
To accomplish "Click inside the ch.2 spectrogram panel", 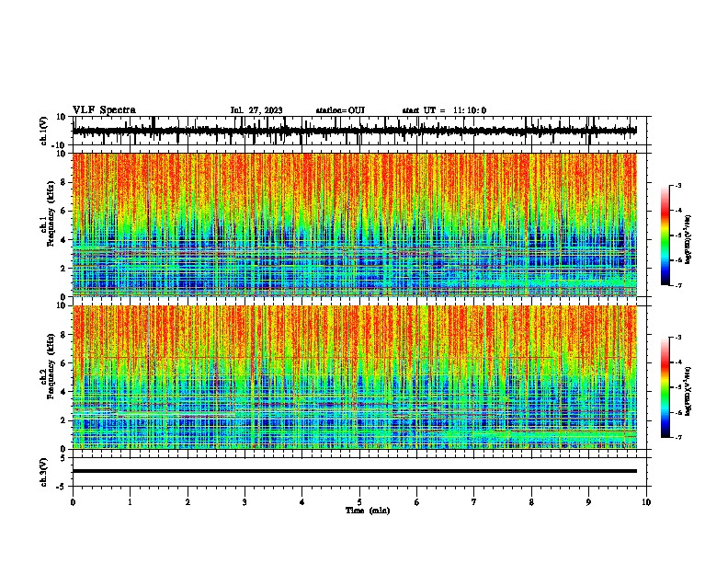I will click(354, 377).
